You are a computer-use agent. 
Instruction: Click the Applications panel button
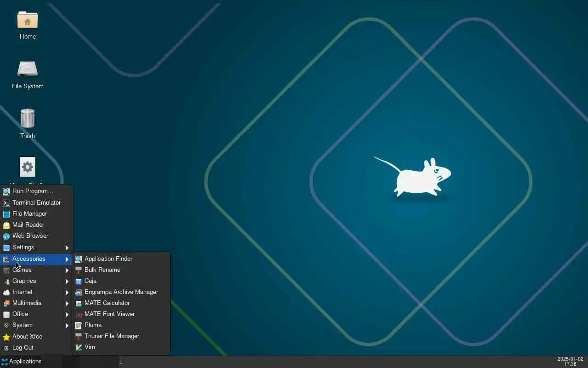coord(22,362)
